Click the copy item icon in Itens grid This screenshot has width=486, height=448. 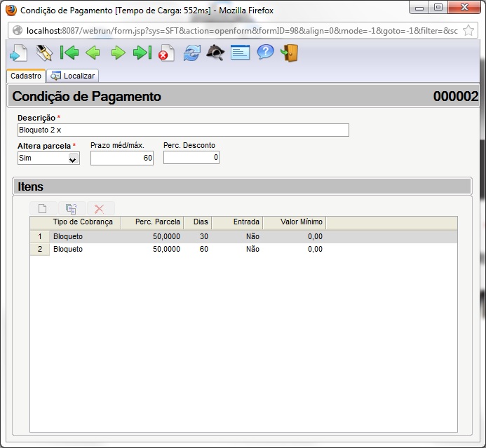(x=72, y=208)
